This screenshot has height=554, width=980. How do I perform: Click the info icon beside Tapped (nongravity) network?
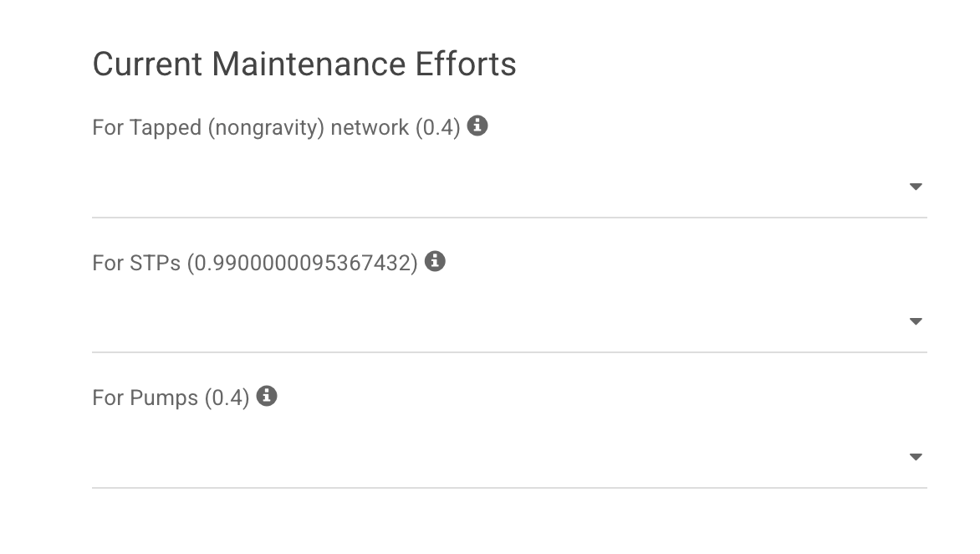477,126
